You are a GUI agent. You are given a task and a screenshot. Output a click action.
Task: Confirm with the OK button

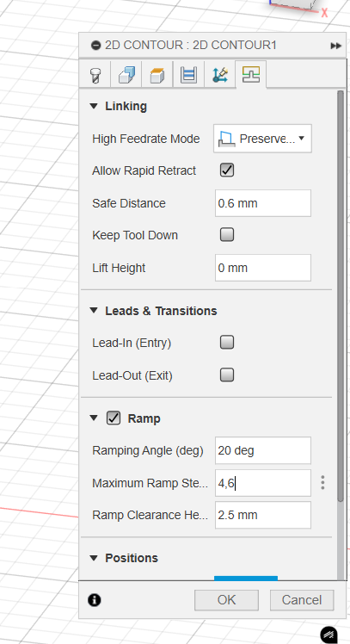tap(226, 600)
